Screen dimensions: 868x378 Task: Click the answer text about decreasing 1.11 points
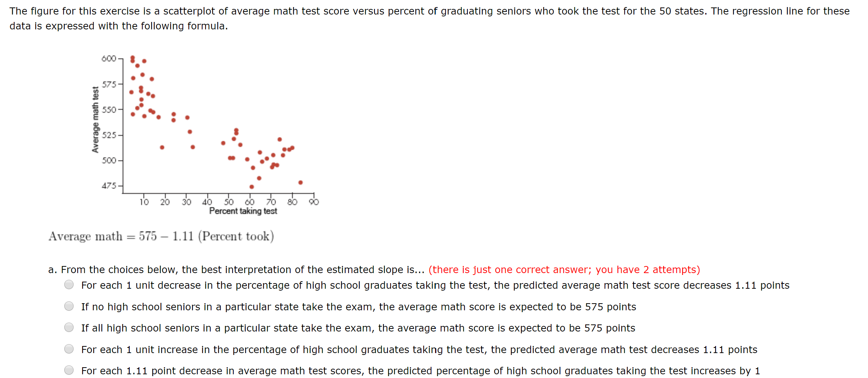point(435,285)
